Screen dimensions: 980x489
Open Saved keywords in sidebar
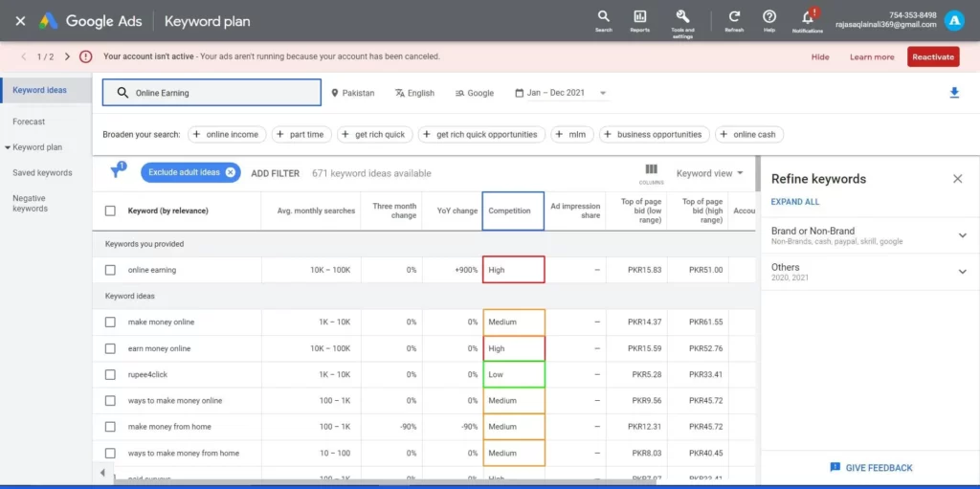pos(42,172)
